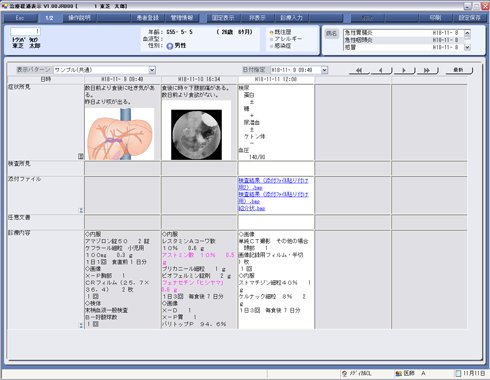Image resolution: width=490 pixels, height=380 pixels.
Task: Focus the patient number input field
Action: click(x=25, y=32)
